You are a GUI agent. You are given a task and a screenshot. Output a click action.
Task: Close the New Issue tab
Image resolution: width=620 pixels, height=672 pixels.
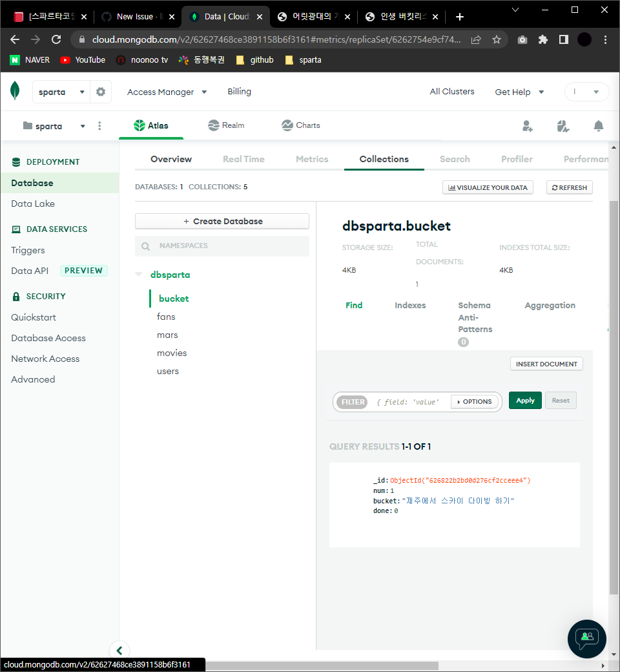tap(172, 17)
